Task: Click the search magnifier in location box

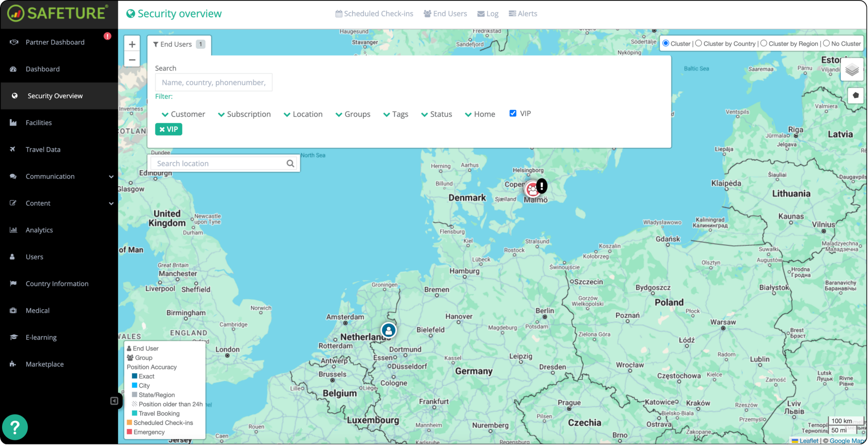Action: click(x=290, y=164)
